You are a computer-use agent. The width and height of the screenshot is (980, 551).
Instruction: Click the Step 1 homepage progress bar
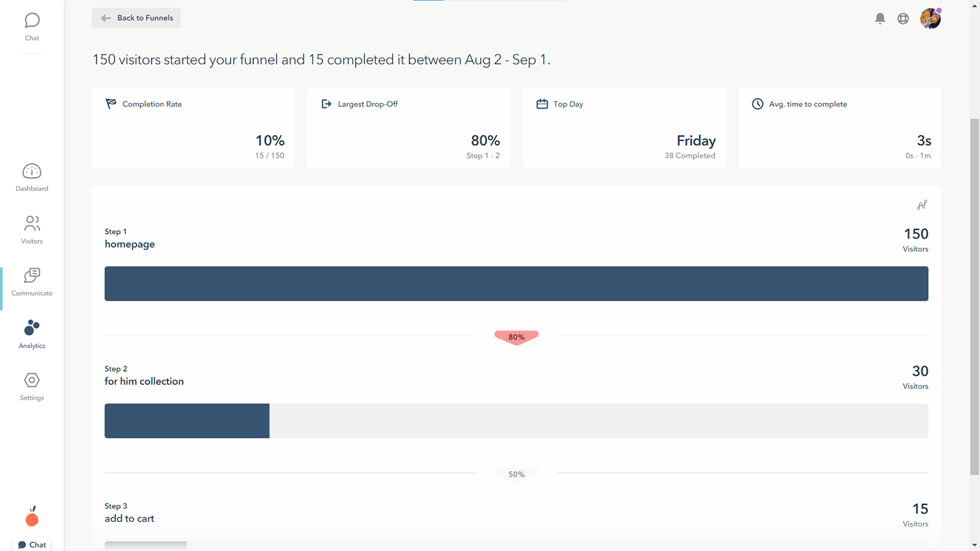[x=516, y=283]
